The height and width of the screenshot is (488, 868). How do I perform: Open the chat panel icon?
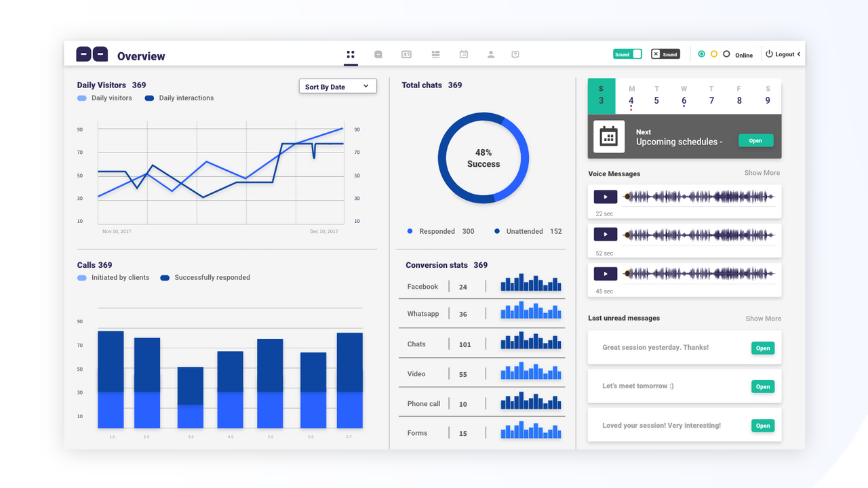point(378,54)
